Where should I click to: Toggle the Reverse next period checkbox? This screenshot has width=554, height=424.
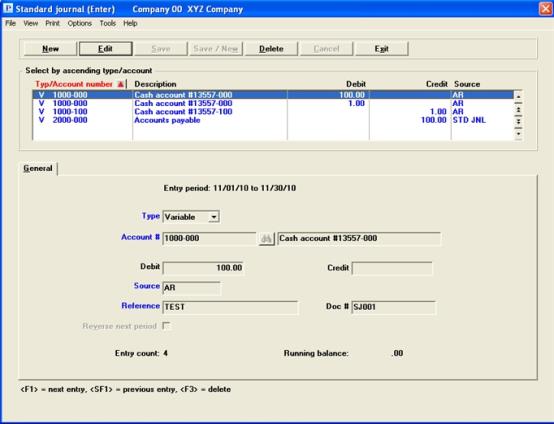[x=166, y=326]
